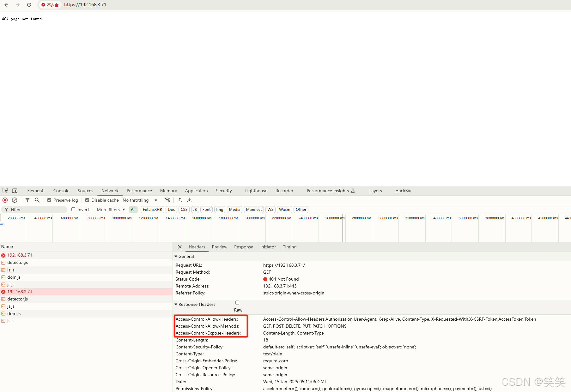Image resolution: width=571 pixels, height=392 pixels.
Task: Check the Invert filter checkbox
Action: (x=73, y=209)
